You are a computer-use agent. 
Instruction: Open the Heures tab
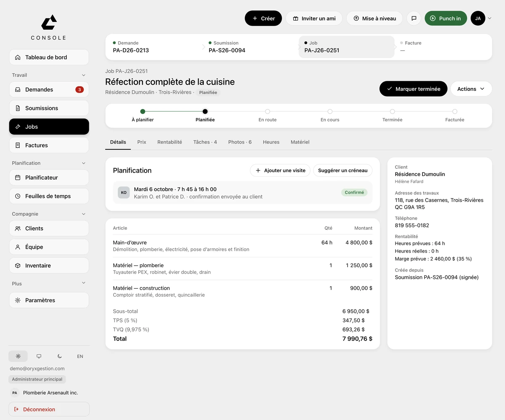click(271, 142)
